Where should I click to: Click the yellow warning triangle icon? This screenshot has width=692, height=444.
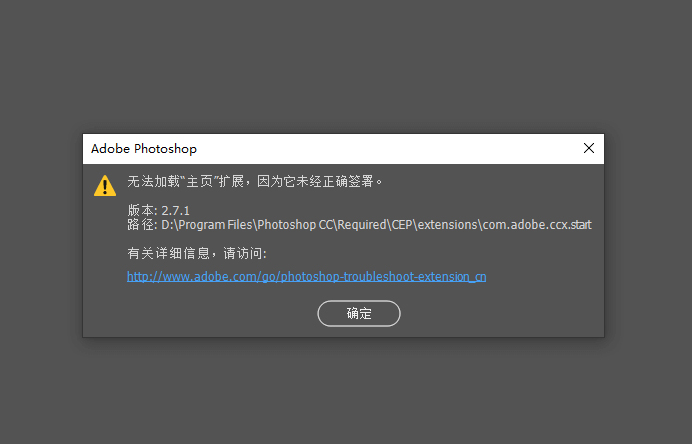105,185
